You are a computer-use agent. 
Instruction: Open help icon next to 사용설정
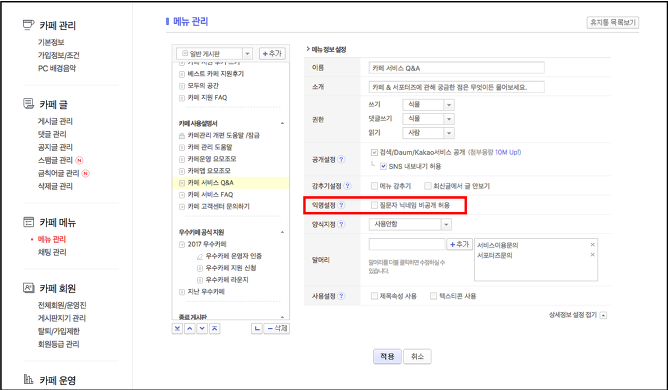pos(341,296)
